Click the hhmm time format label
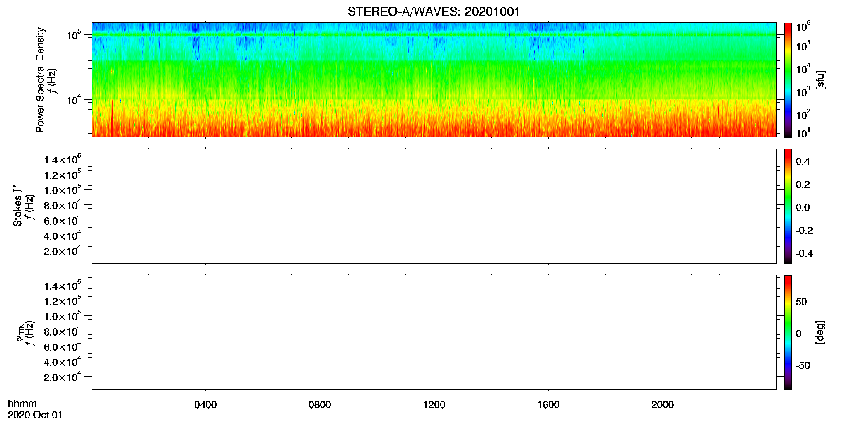Screen dimensions: 868x447 pyautogui.click(x=22, y=404)
